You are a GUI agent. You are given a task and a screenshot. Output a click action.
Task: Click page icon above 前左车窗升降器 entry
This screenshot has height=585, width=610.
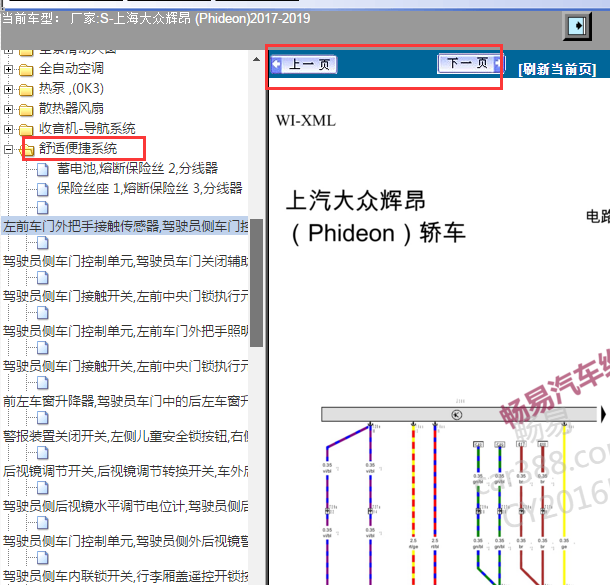pyautogui.click(x=43, y=383)
